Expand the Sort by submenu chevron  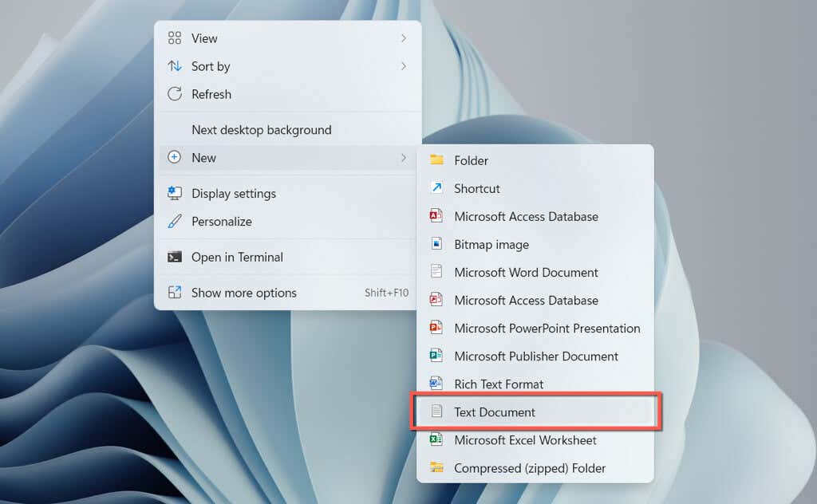pos(403,66)
